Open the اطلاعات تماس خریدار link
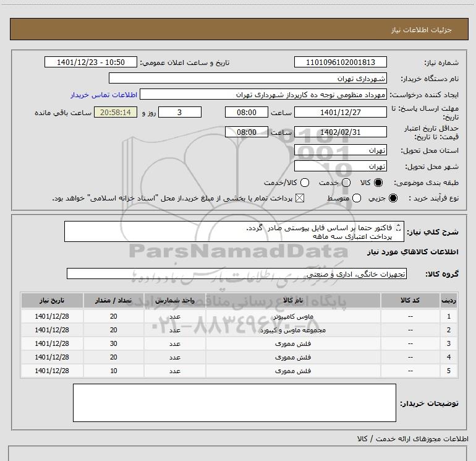The image size is (476, 461). [104, 95]
